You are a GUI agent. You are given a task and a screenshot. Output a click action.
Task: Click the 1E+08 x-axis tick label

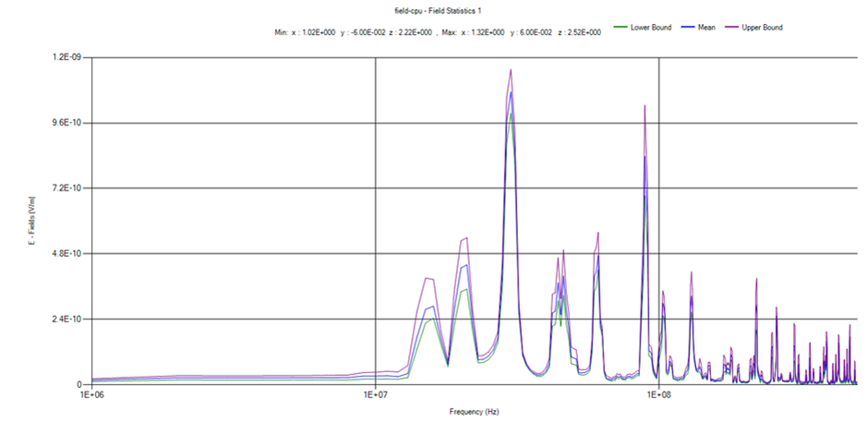657,395
